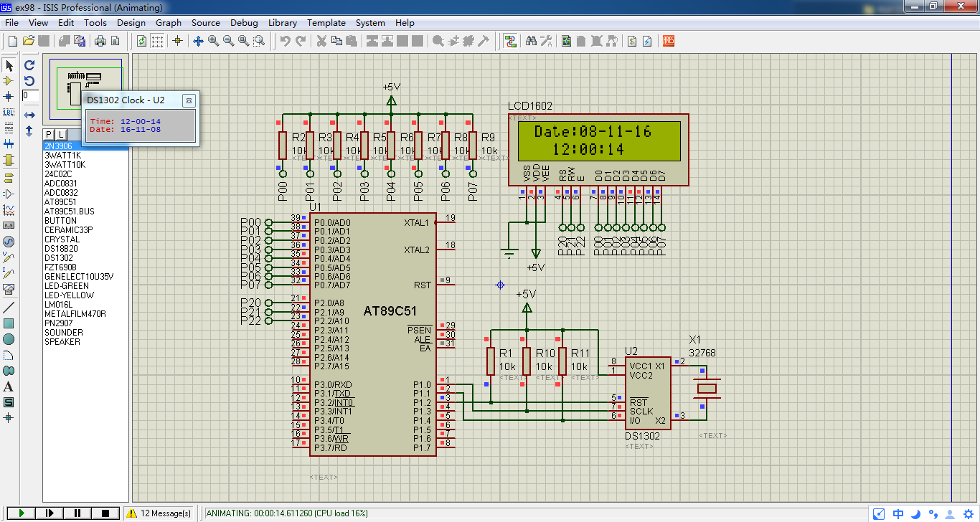Select the Buses mode tool
The width and height of the screenshot is (980, 522).
click(9, 143)
